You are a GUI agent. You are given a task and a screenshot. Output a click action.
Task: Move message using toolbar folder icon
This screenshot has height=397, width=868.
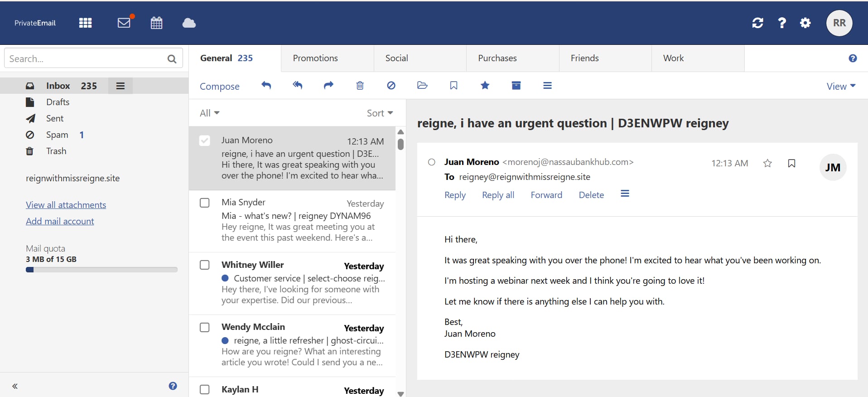(422, 85)
